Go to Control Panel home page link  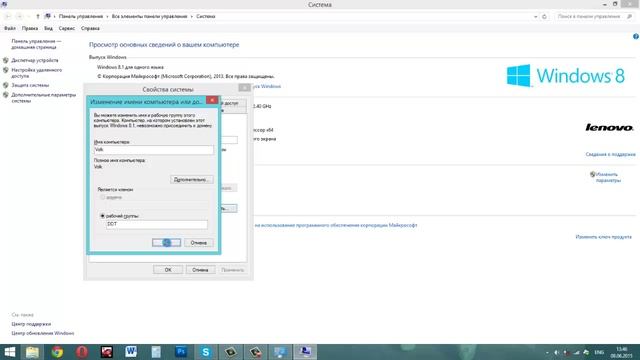[x=36, y=44]
